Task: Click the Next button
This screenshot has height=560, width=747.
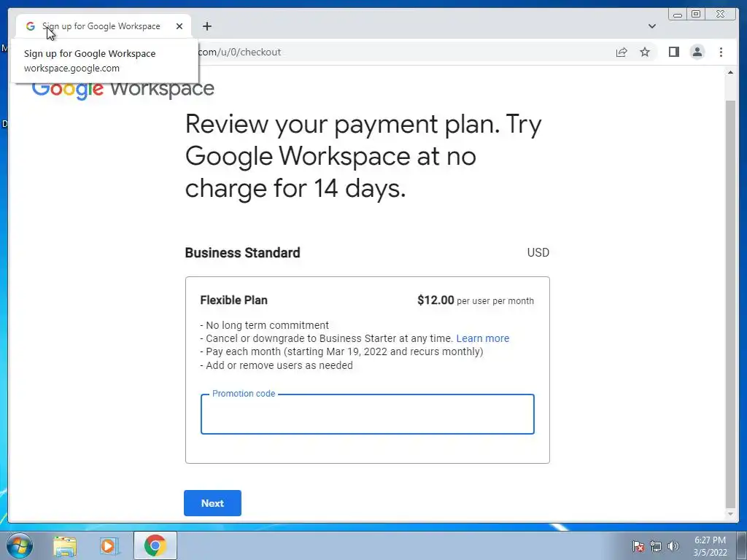Action: (x=212, y=503)
